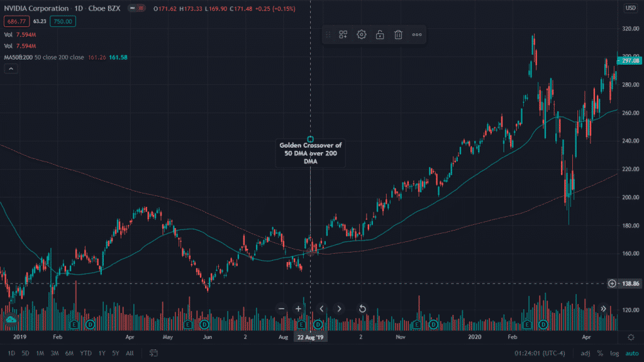The height and width of the screenshot is (362, 644).
Task: Lock the drawing with the padlock icon
Action: click(380, 35)
